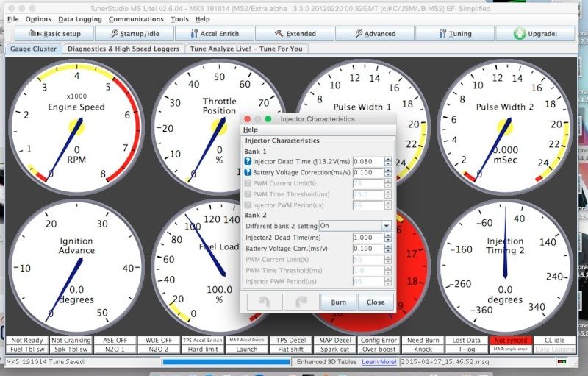Click the Injector2 Dead Time field

368,238
